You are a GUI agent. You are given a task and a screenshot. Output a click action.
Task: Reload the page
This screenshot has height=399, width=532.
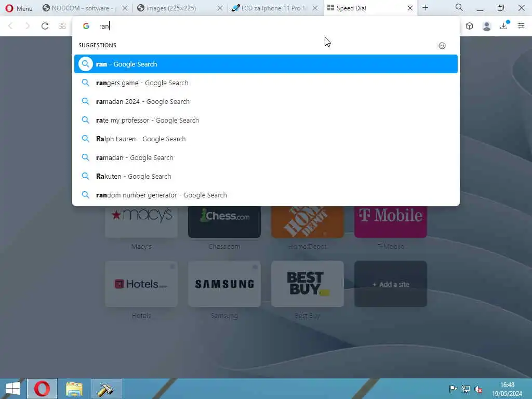pyautogui.click(x=45, y=26)
